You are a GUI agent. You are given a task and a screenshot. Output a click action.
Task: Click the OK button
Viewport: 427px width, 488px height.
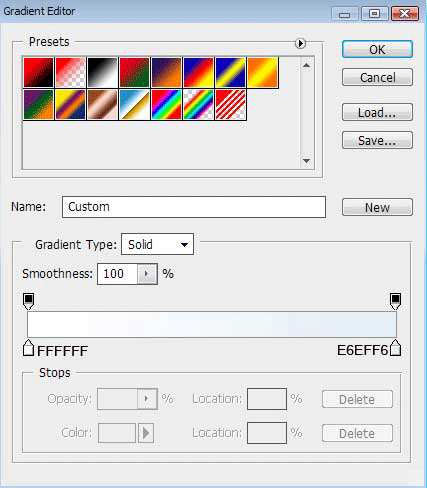[377, 49]
